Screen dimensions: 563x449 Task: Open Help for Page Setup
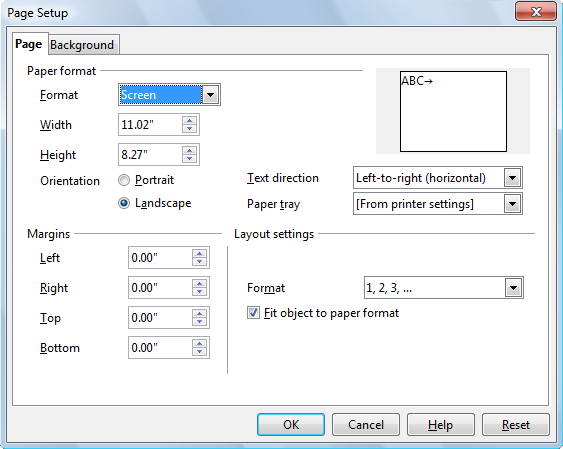point(441,425)
